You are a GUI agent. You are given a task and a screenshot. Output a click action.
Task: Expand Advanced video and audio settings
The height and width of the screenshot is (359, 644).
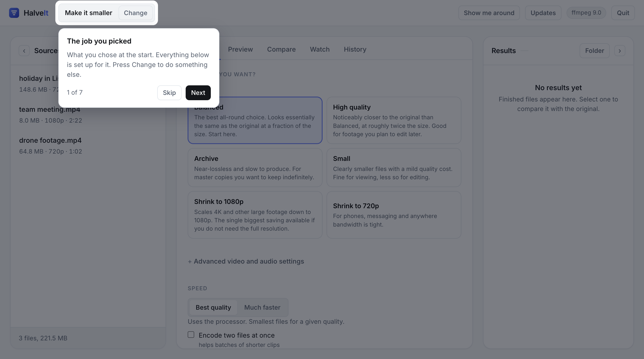pyautogui.click(x=246, y=261)
